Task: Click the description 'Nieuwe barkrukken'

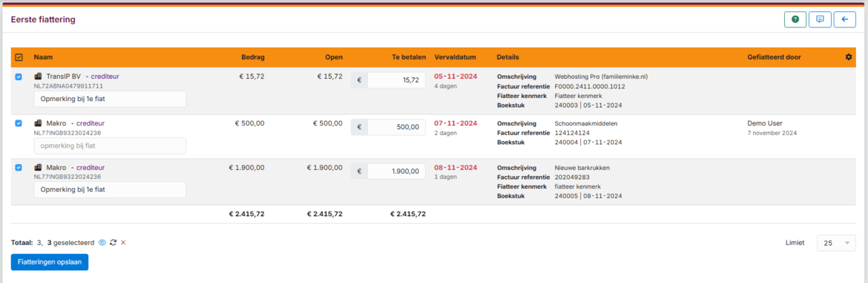Action: coord(582,168)
